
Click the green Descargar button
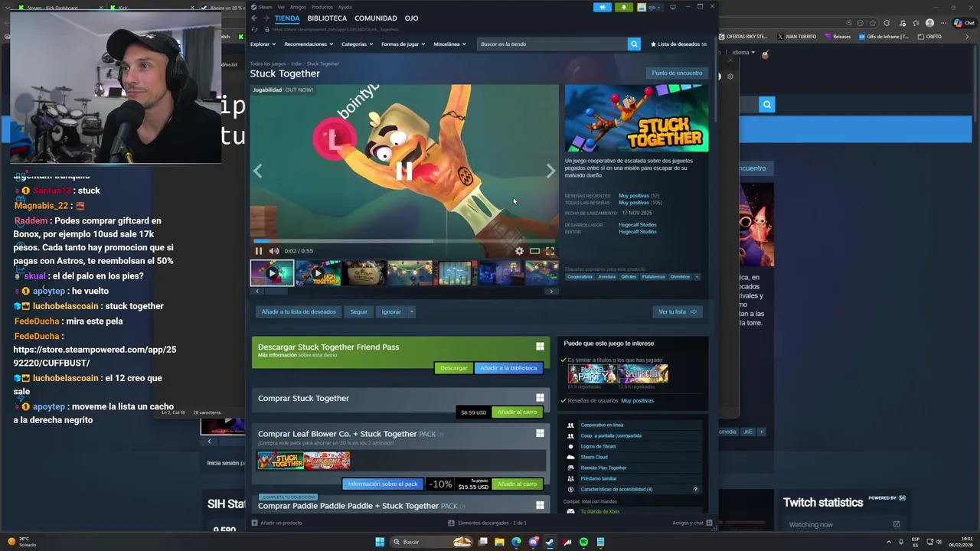click(x=453, y=368)
